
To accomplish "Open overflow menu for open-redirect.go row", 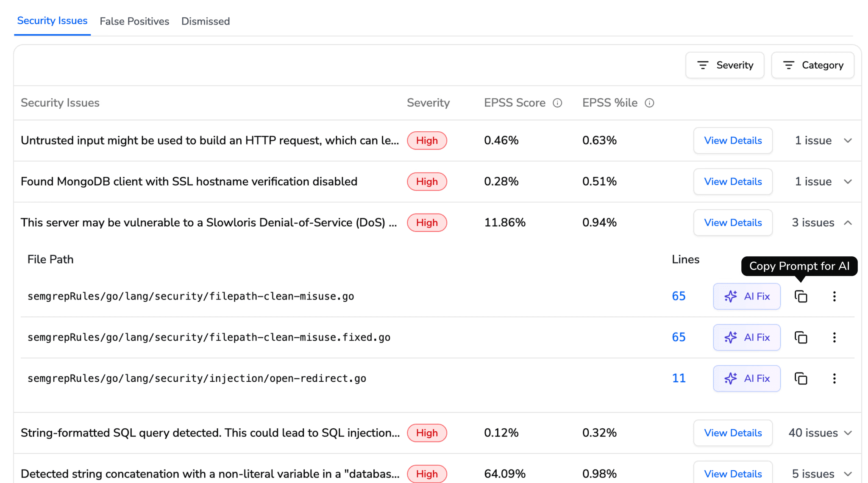I will click(834, 378).
